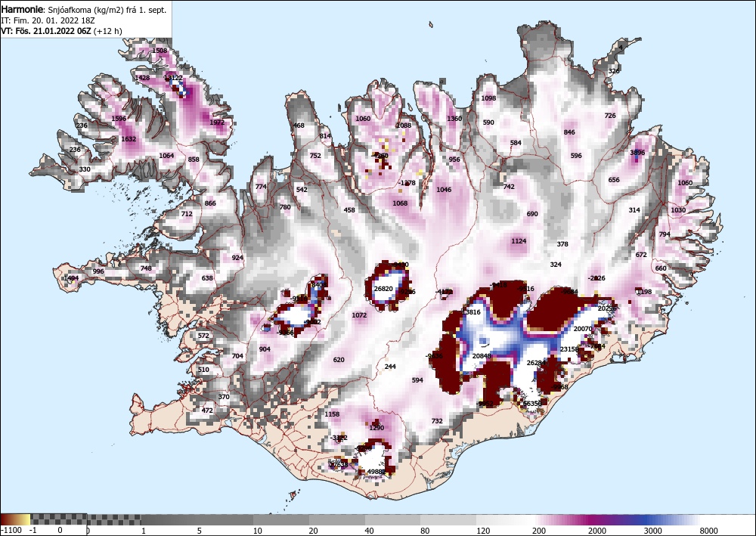Click the legend value 120
Image resolution: width=756 pixels, height=536 pixels.
coord(482,531)
